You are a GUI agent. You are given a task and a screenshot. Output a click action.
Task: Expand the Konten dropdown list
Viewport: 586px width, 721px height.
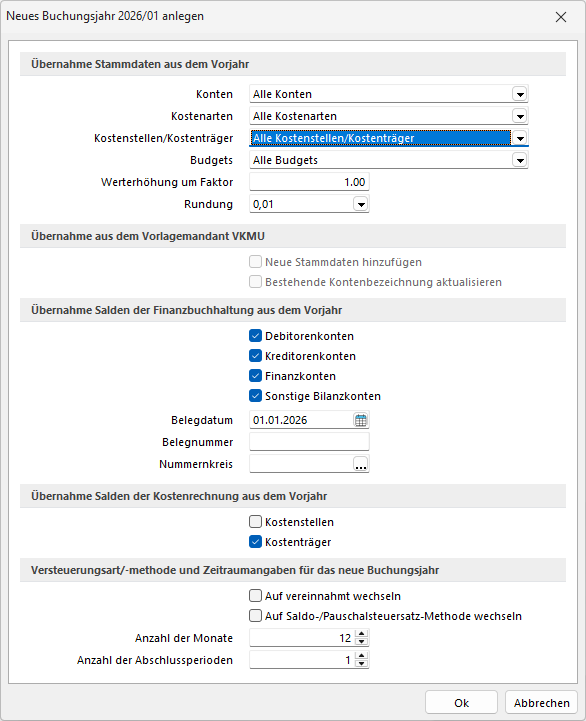(520, 94)
